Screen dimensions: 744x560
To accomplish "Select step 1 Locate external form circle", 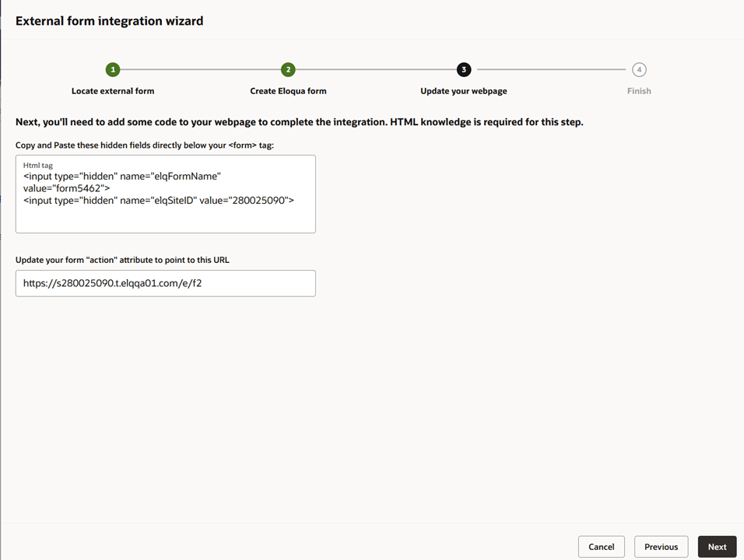I will [113, 69].
